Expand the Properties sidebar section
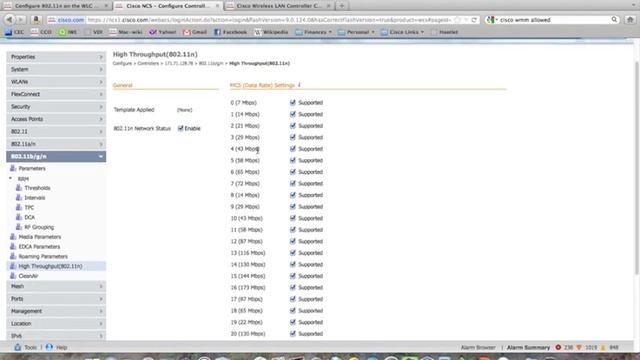Viewport: 640px width, 360px height. [56, 57]
